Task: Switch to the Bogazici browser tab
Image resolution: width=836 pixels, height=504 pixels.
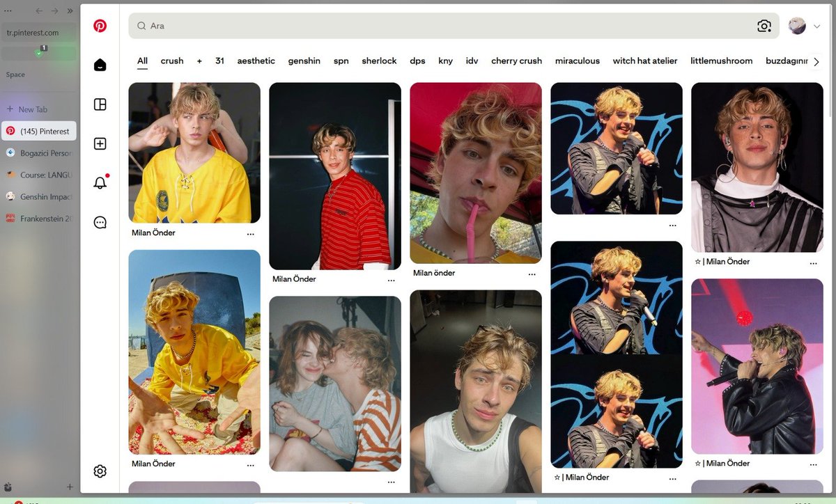Action: (x=38, y=153)
